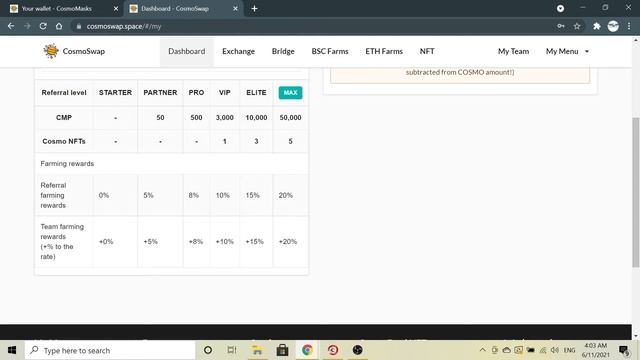Switch to Your wallet - CosmoMasks tab
Screen dimensions: 640x360
coord(56,9)
